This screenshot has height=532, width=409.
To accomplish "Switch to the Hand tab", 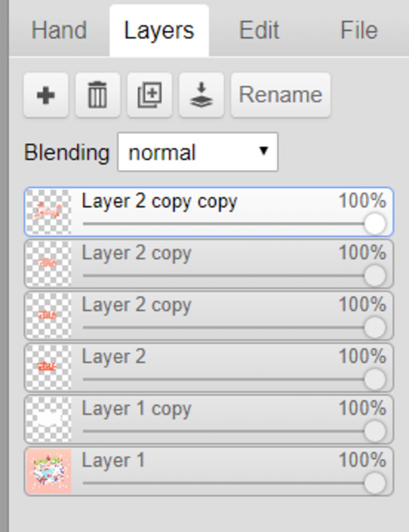I will [x=59, y=30].
